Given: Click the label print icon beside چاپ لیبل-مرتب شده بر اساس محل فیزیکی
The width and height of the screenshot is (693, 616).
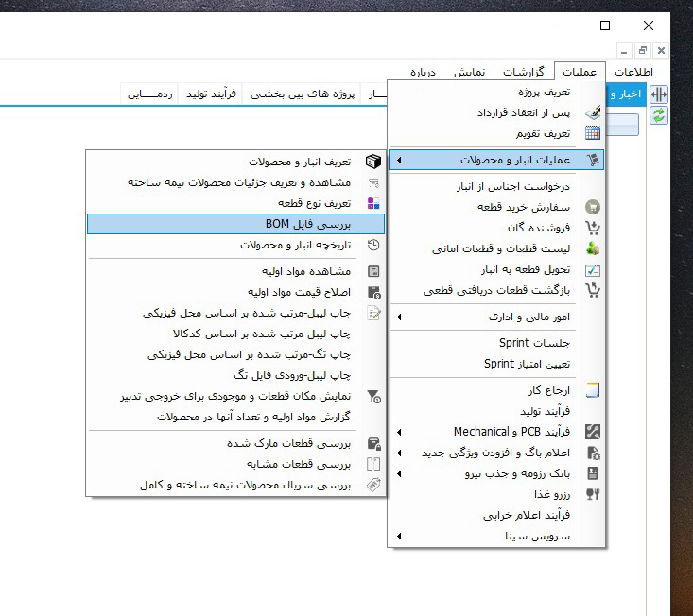Looking at the screenshot, I should point(373,313).
